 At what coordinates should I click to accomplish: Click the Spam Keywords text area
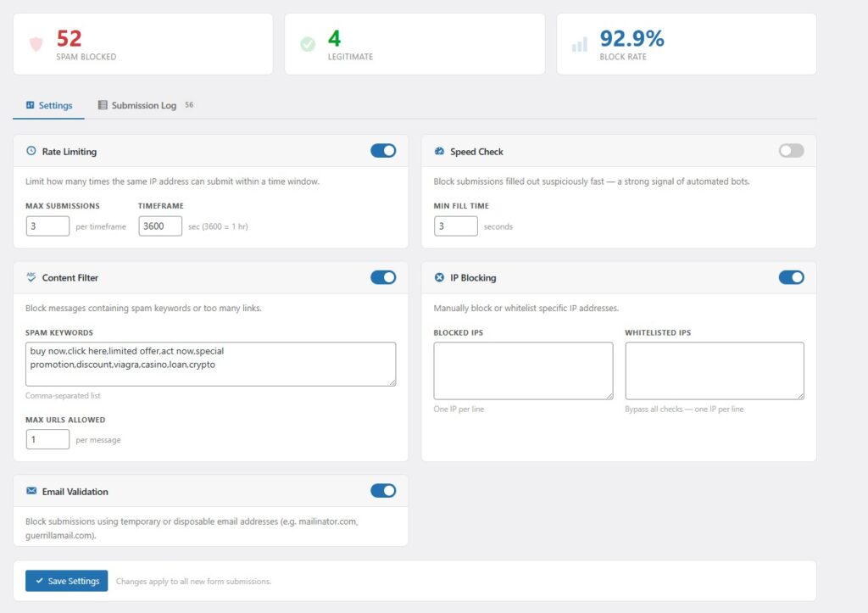click(x=211, y=364)
